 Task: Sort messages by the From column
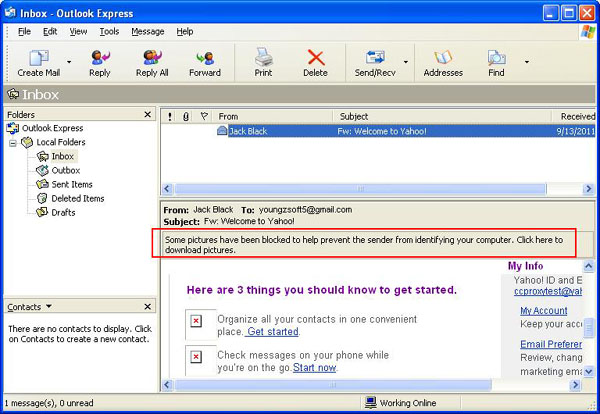click(273, 116)
